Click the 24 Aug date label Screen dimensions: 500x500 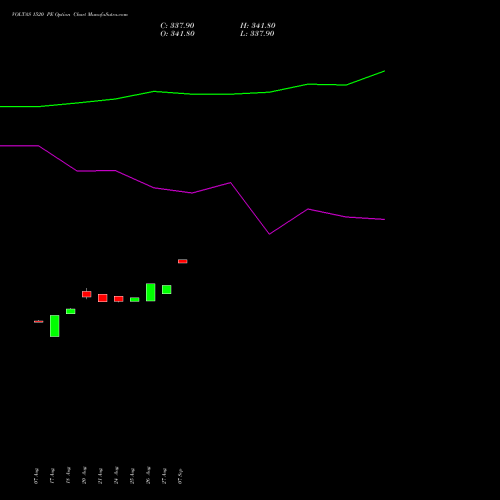pos(116,476)
